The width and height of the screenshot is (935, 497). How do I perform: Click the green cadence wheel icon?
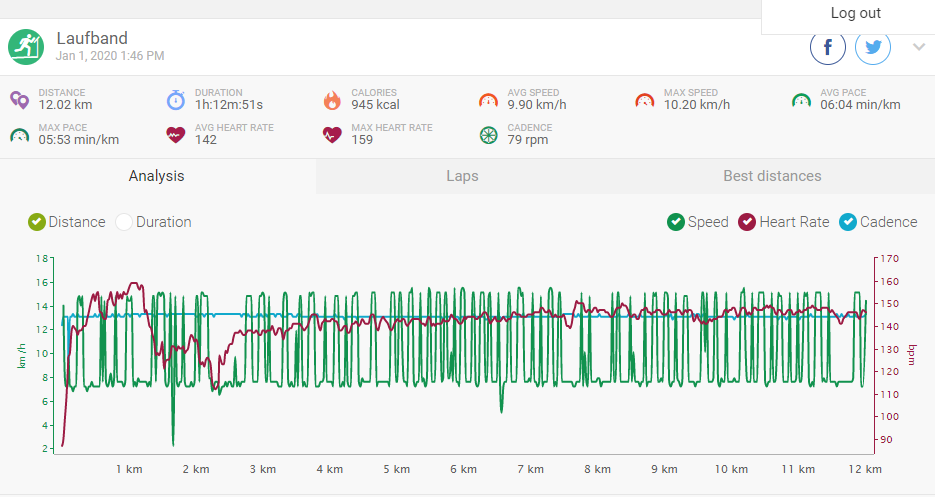pyautogui.click(x=488, y=135)
